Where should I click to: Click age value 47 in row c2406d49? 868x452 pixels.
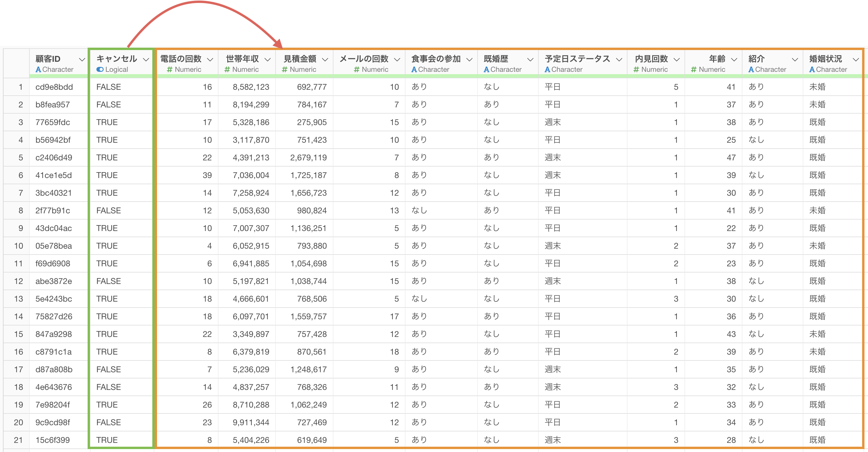click(731, 157)
